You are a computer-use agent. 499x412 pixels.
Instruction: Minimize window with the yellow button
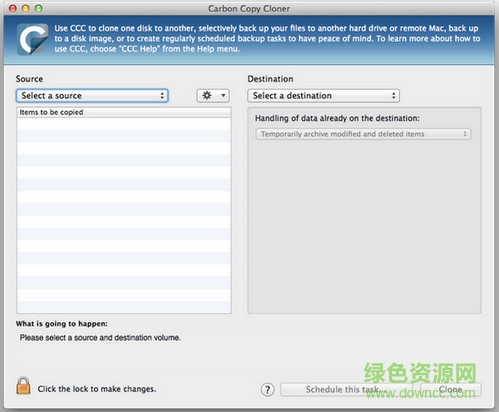(x=26, y=8)
